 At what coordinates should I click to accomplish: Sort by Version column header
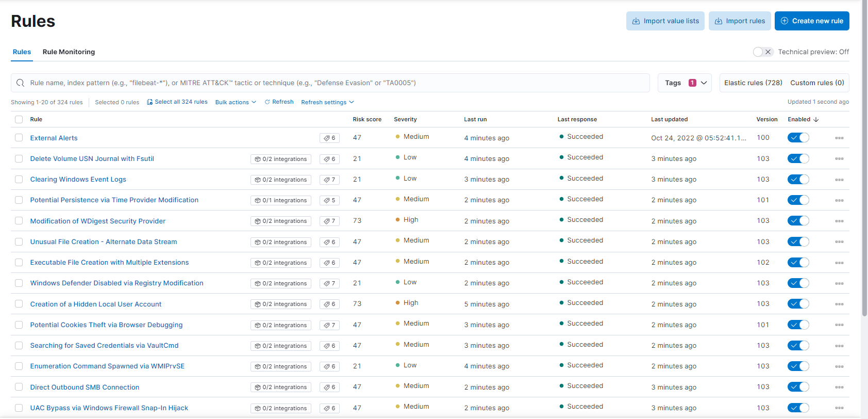[767, 119]
